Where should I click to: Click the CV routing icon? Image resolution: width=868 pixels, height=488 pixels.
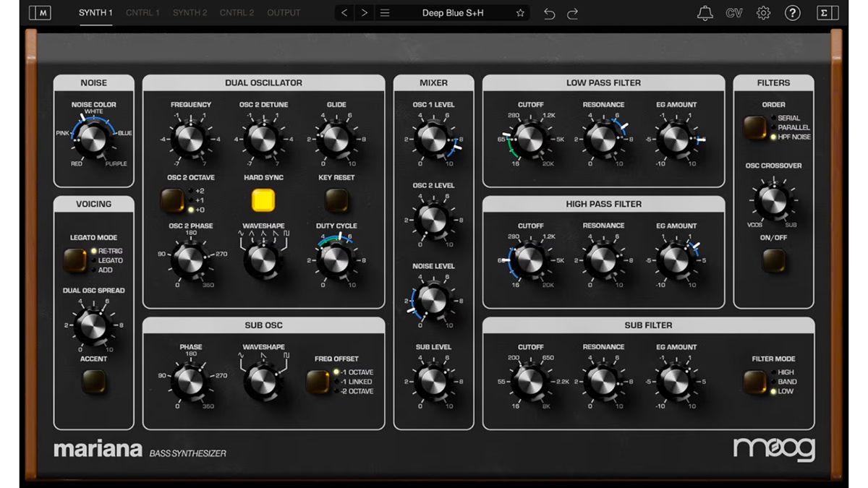pyautogui.click(x=736, y=12)
